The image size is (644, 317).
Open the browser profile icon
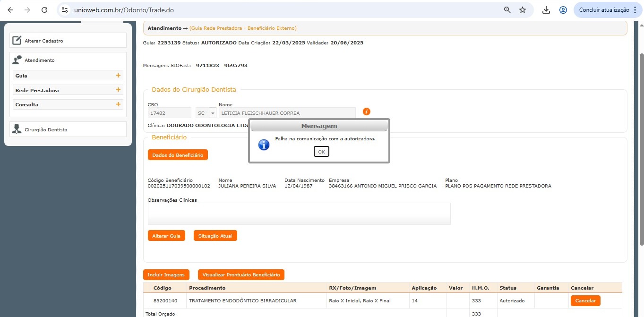(x=563, y=10)
